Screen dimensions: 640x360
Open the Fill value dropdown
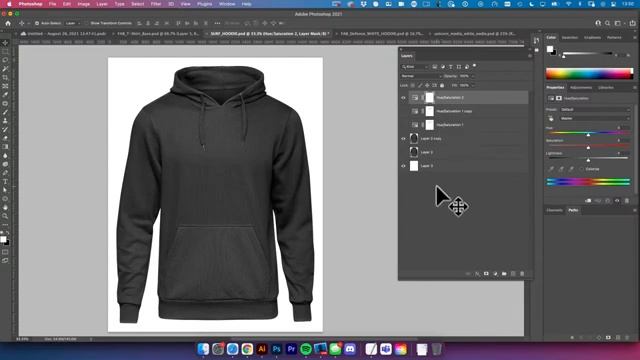(472, 85)
